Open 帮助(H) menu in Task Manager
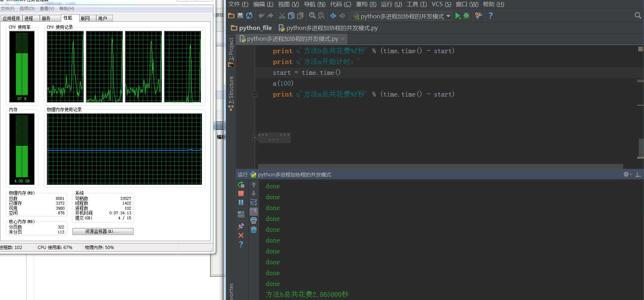644x300 pixels. coord(67,9)
